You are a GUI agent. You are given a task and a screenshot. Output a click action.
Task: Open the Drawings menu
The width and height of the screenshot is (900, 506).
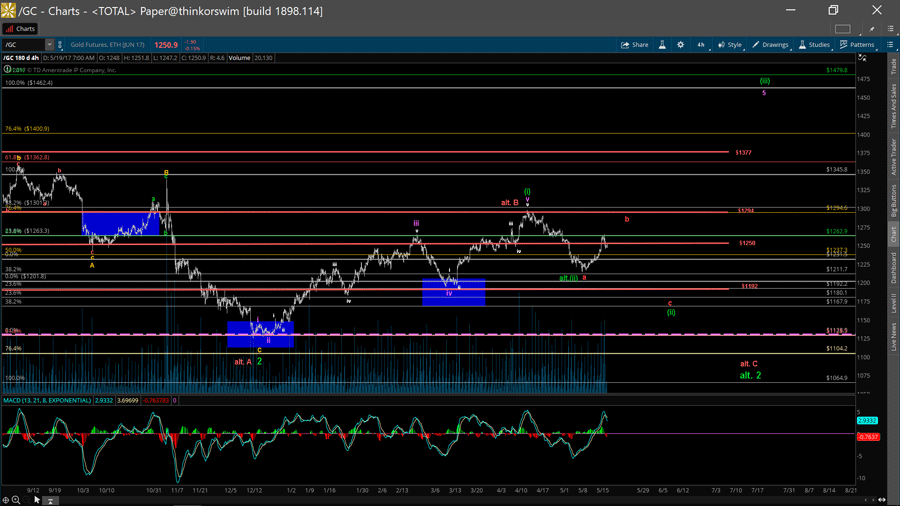pyautogui.click(x=771, y=45)
